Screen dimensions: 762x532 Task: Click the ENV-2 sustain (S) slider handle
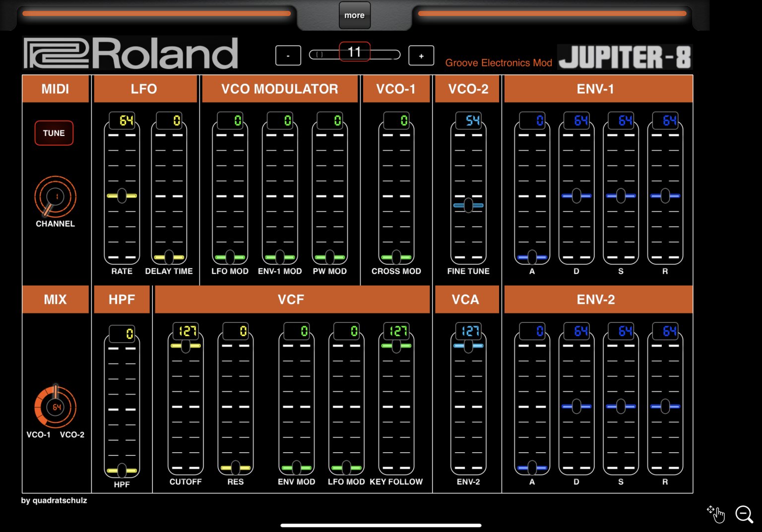pos(621,407)
